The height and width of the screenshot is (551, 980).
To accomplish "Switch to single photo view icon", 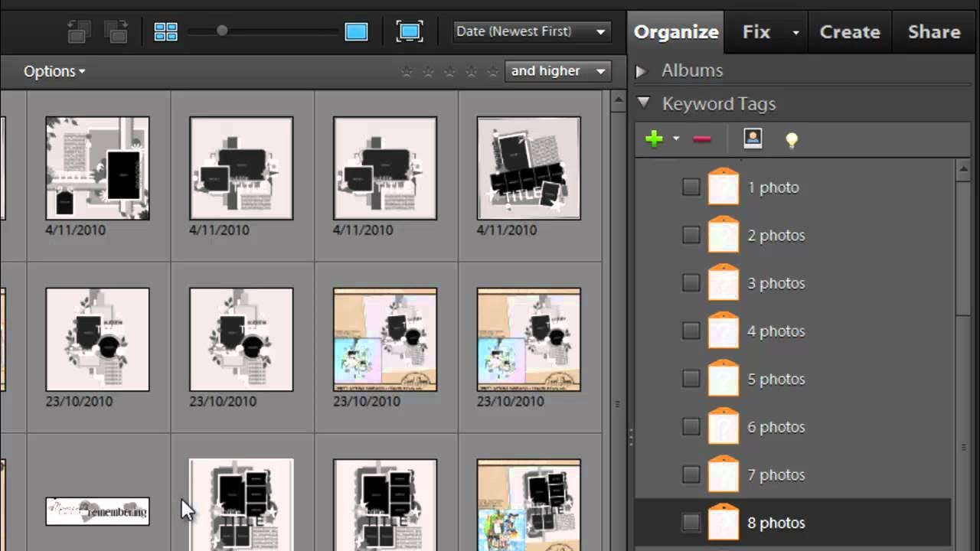I will pos(356,31).
